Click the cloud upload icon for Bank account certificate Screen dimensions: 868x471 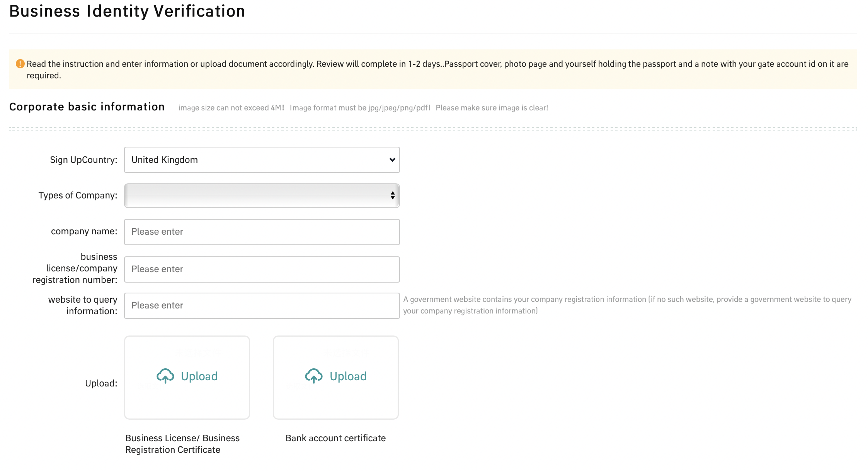[314, 376]
